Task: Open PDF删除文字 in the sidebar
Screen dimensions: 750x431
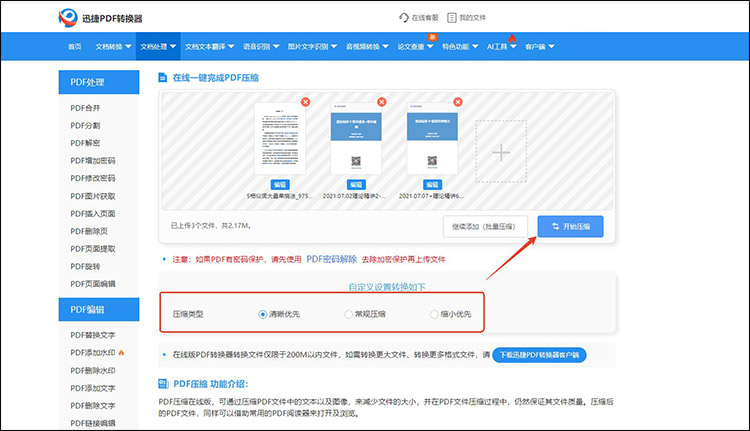Action: click(x=93, y=406)
